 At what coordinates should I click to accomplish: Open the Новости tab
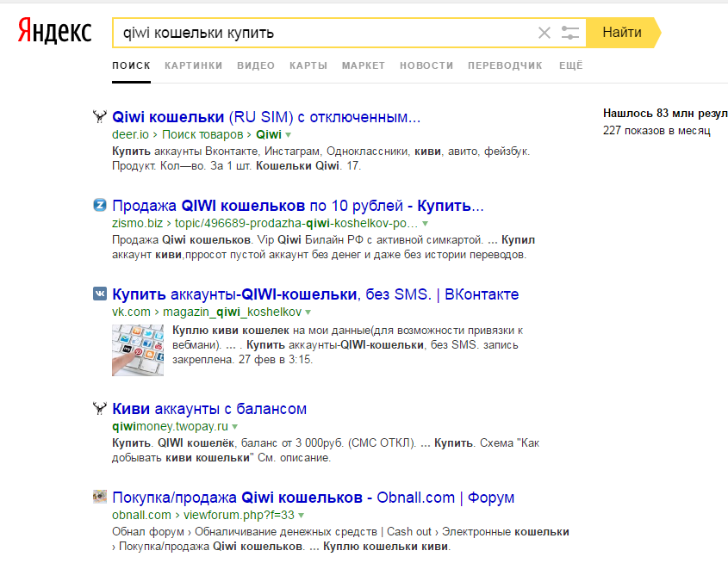click(x=426, y=65)
